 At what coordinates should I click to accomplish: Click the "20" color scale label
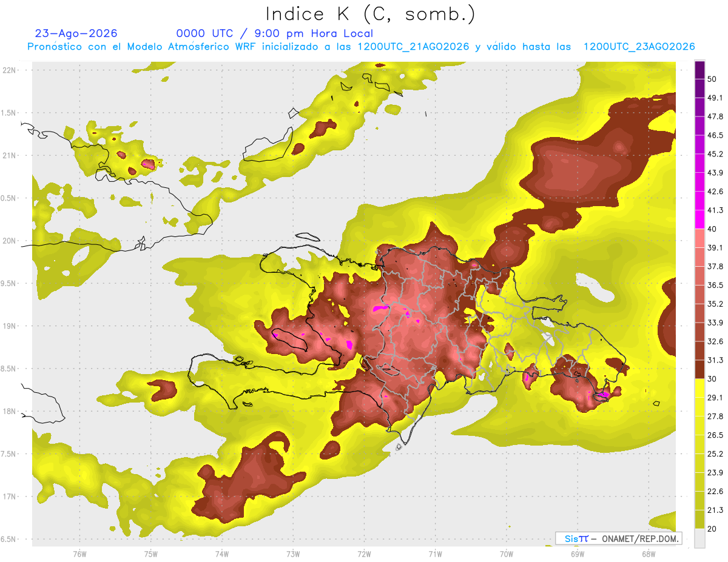click(712, 529)
